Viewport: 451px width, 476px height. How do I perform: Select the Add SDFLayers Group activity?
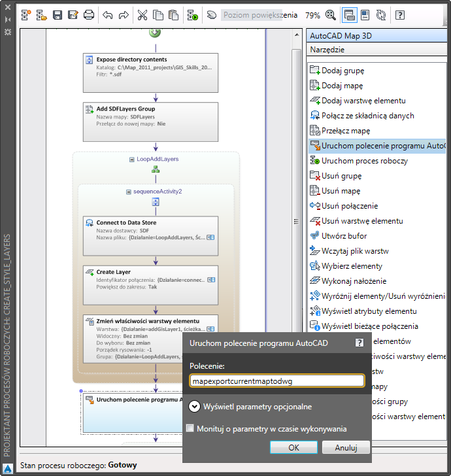coord(150,122)
